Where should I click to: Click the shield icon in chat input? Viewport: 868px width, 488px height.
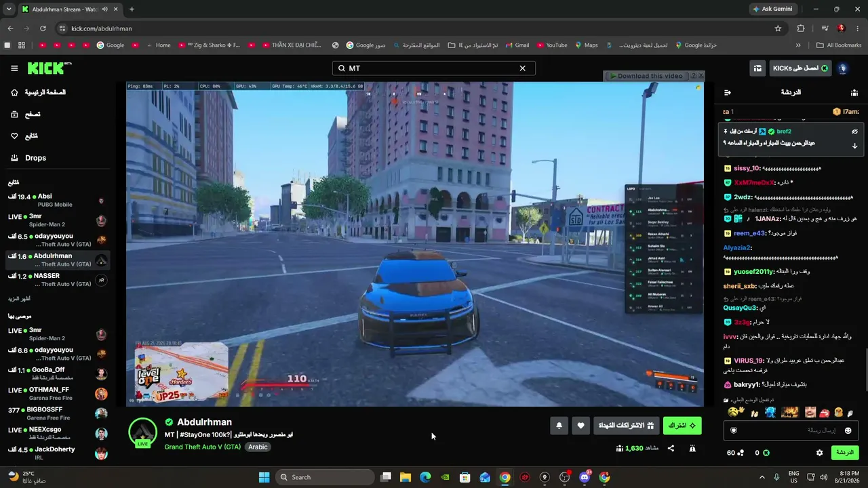click(x=733, y=430)
